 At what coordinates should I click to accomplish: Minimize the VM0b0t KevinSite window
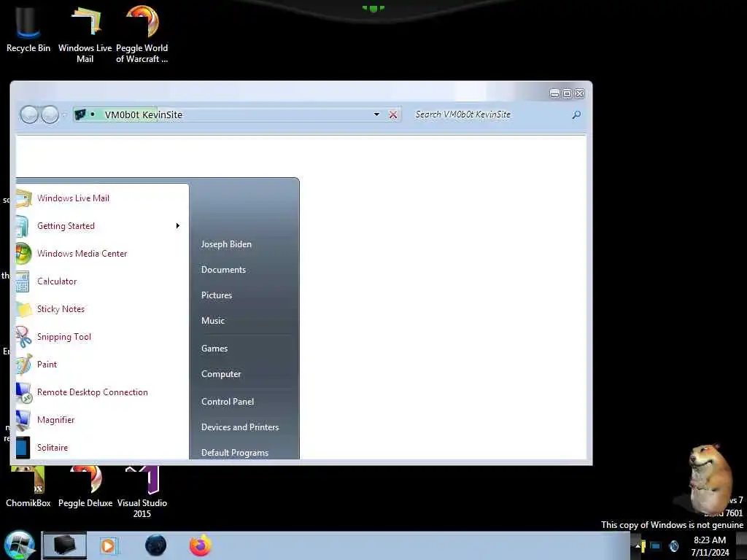click(x=554, y=94)
